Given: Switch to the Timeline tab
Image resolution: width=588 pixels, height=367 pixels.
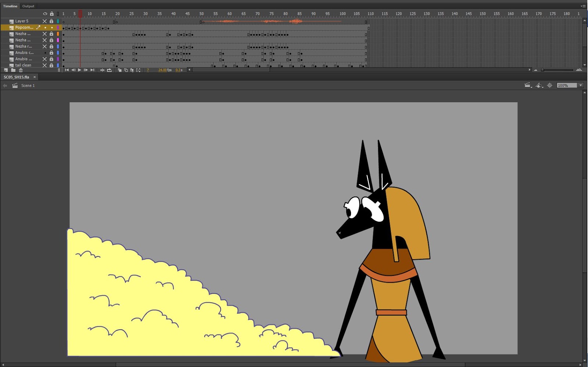Looking at the screenshot, I should (x=10, y=6).
